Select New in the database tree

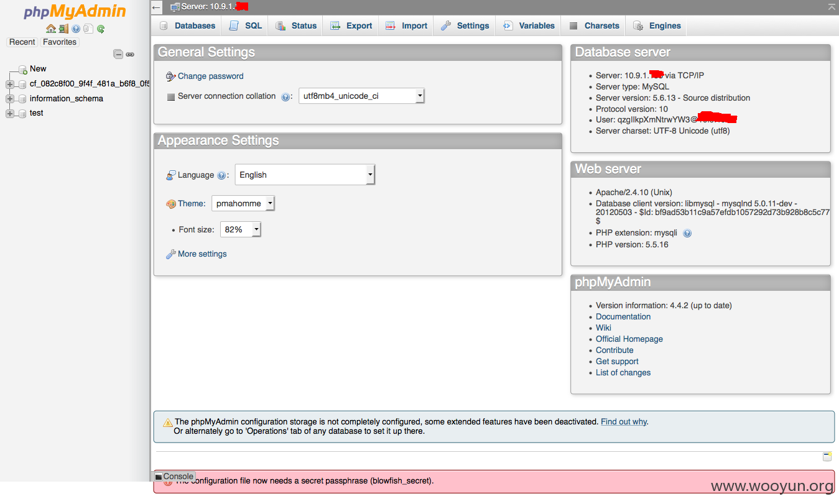[38, 69]
